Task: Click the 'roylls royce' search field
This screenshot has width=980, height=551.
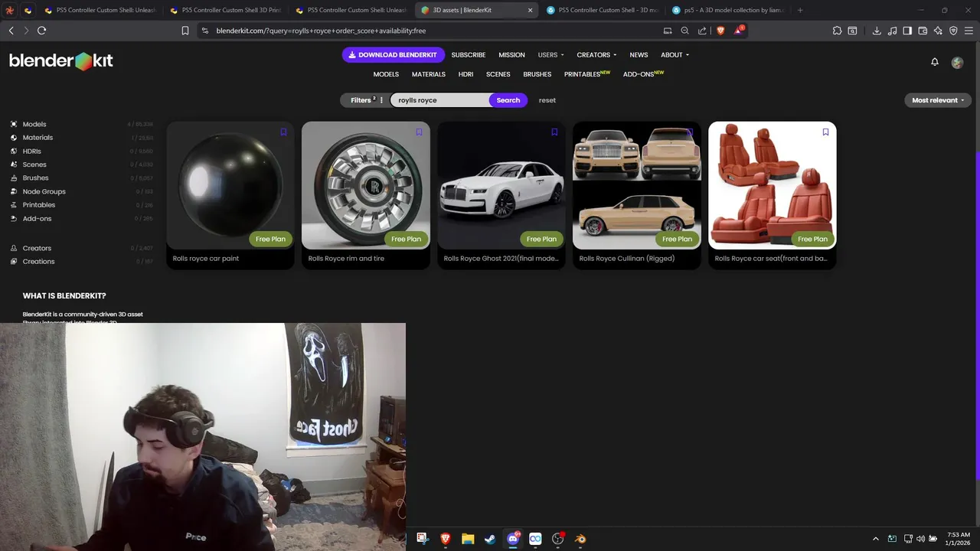Action: pos(441,100)
